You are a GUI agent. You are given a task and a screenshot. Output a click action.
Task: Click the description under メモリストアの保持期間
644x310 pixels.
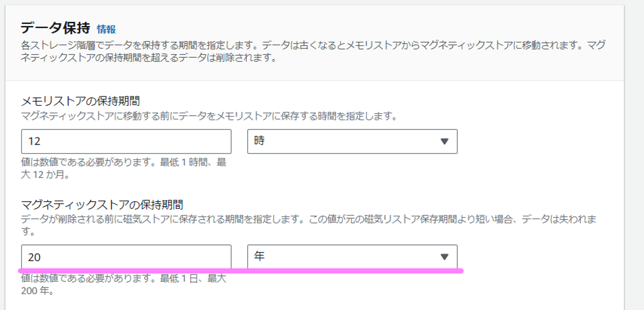[209, 116]
